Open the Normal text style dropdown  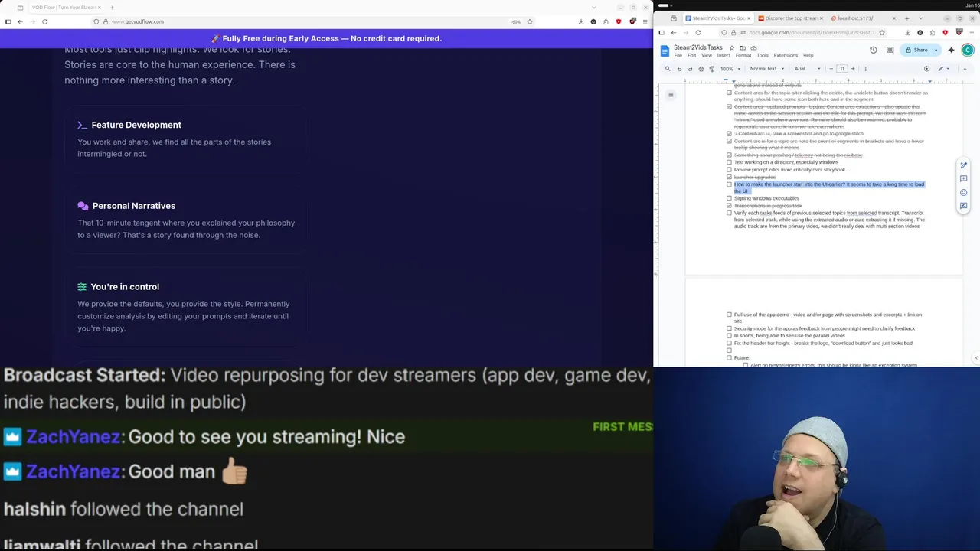coord(766,69)
